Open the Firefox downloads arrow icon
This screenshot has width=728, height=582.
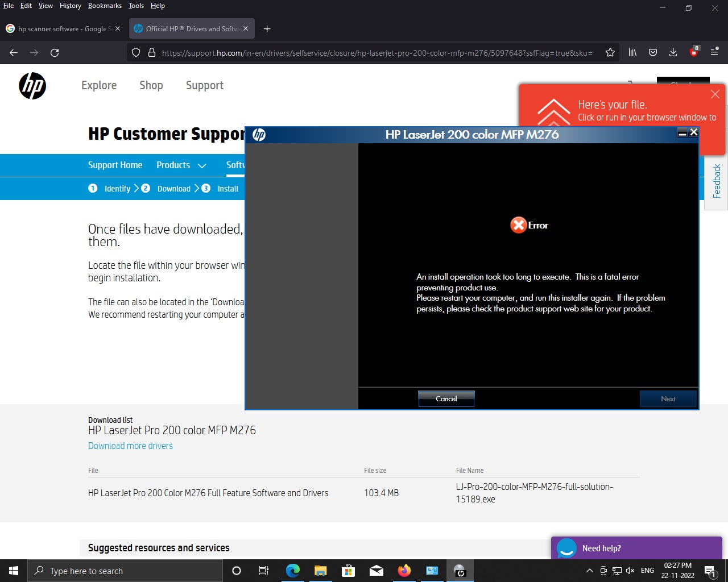tap(673, 53)
